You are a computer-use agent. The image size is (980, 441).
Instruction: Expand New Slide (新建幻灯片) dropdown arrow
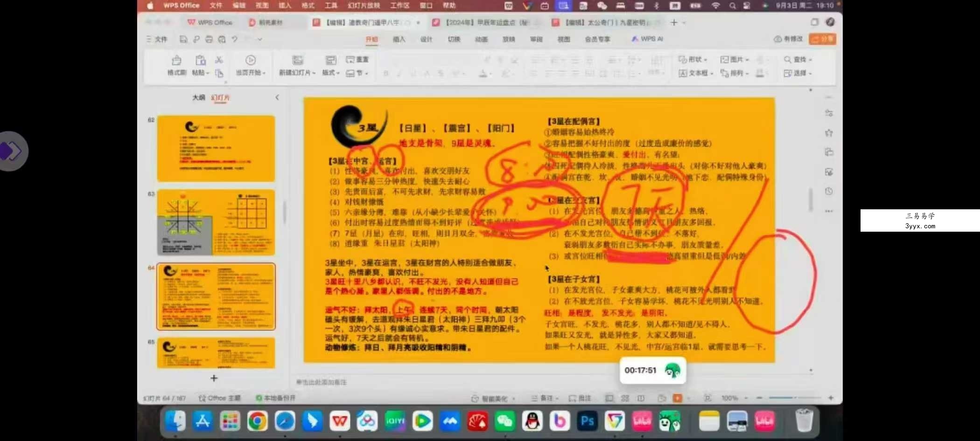coord(314,73)
